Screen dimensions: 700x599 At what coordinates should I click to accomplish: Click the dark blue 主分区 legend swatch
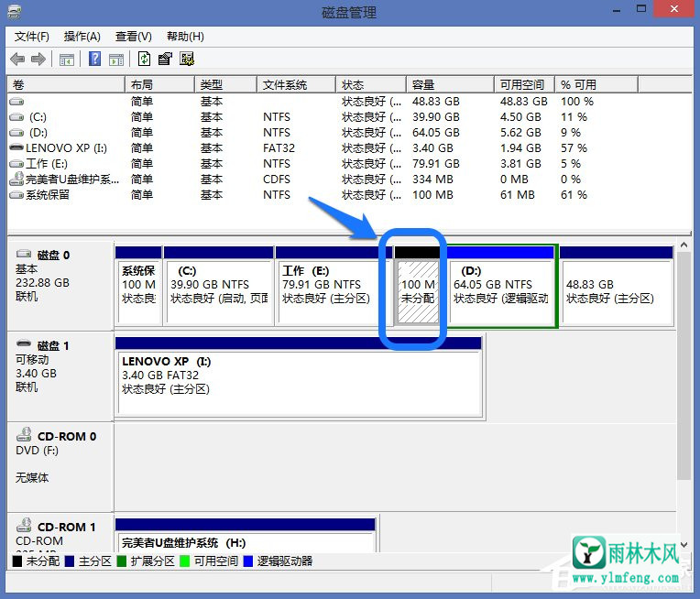click(70, 561)
